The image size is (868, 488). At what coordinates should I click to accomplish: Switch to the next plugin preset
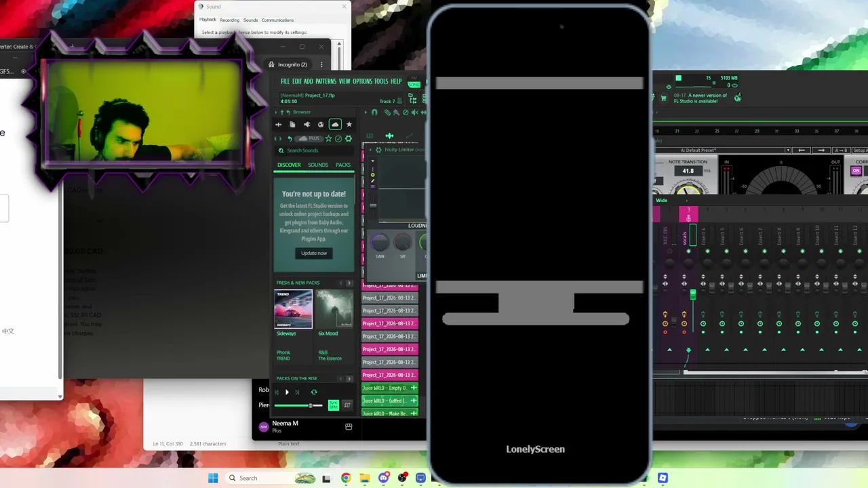tap(821, 150)
